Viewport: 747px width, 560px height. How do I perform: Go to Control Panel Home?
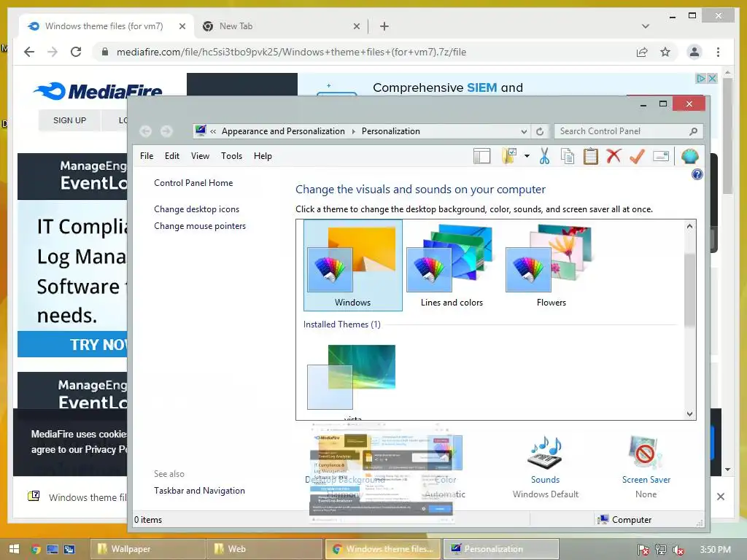193,183
